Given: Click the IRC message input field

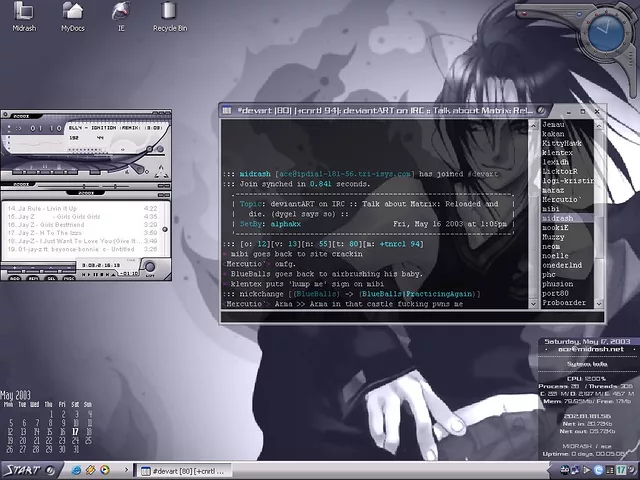Looking at the screenshot, I should (x=412, y=316).
